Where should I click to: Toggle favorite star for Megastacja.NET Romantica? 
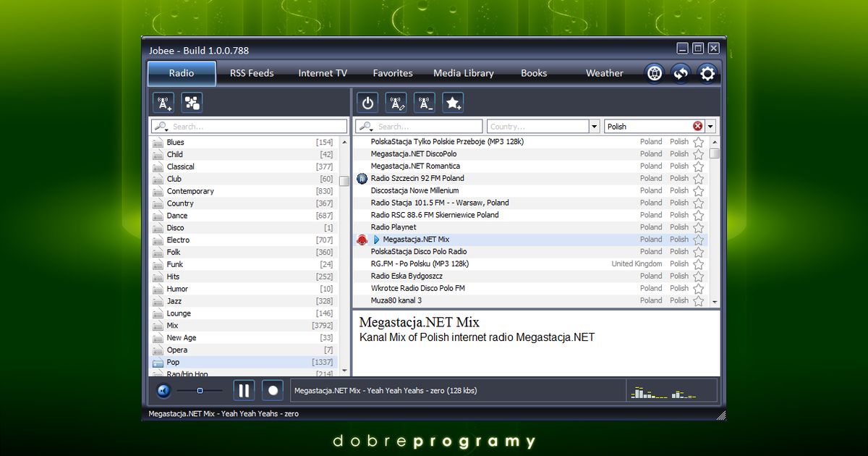698,166
